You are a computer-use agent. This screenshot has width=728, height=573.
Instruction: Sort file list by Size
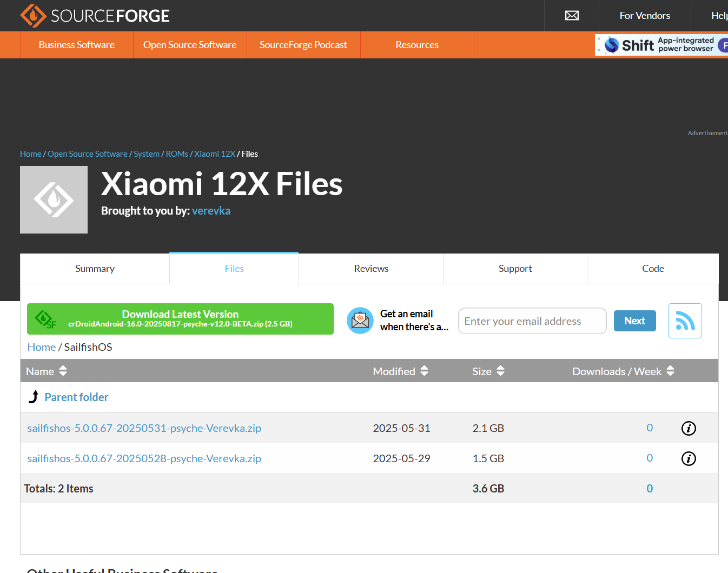point(488,371)
